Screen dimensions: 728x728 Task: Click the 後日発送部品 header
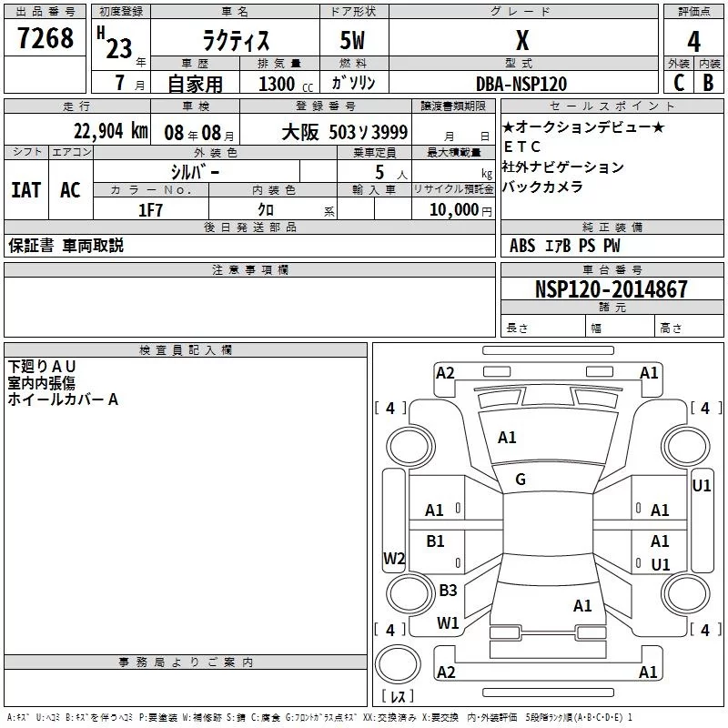tap(249, 227)
